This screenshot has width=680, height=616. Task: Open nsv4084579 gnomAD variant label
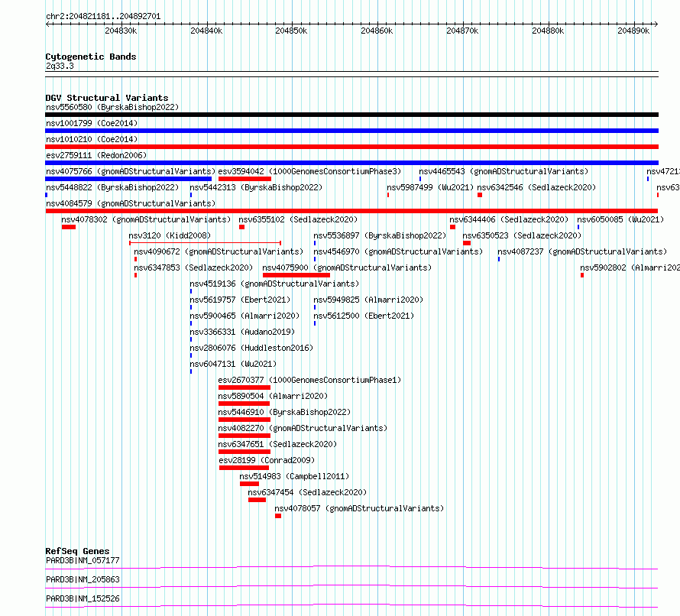pos(131,203)
